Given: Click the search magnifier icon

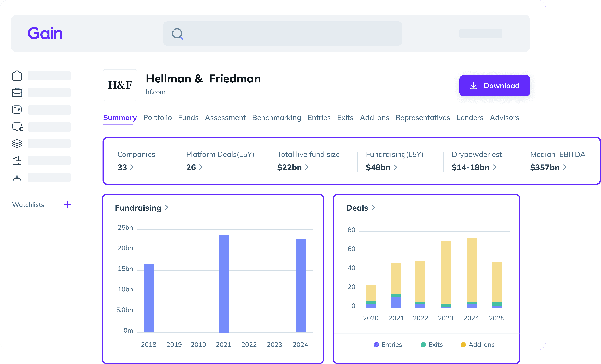Looking at the screenshot, I should (177, 34).
